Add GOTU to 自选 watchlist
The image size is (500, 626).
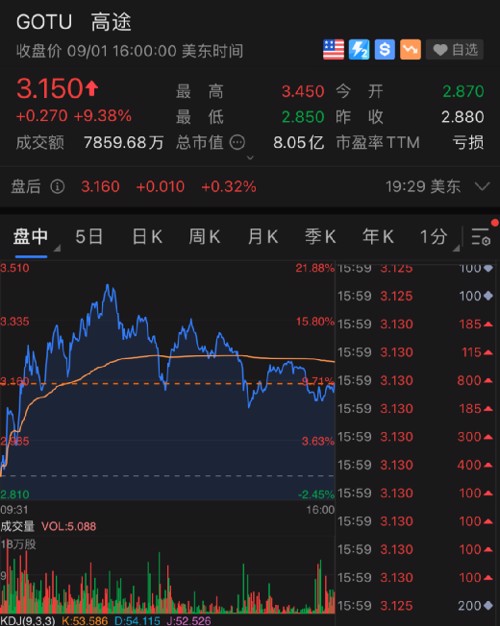(x=455, y=50)
